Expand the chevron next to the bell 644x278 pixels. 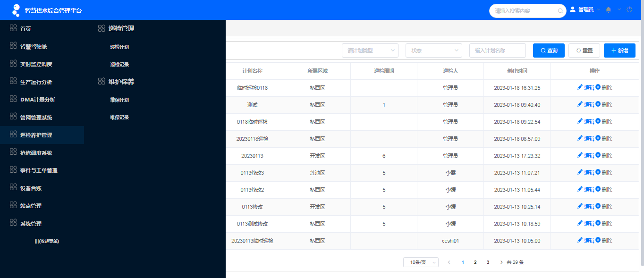[619, 9]
